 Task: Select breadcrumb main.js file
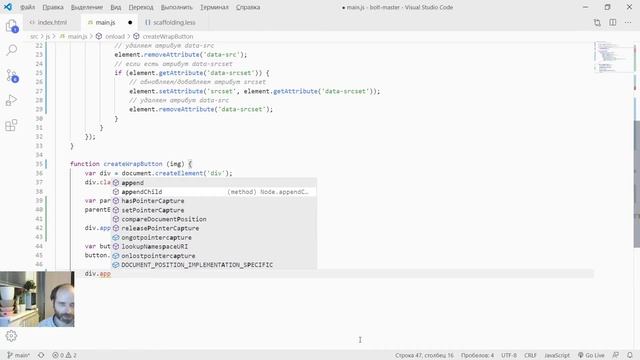[73, 36]
